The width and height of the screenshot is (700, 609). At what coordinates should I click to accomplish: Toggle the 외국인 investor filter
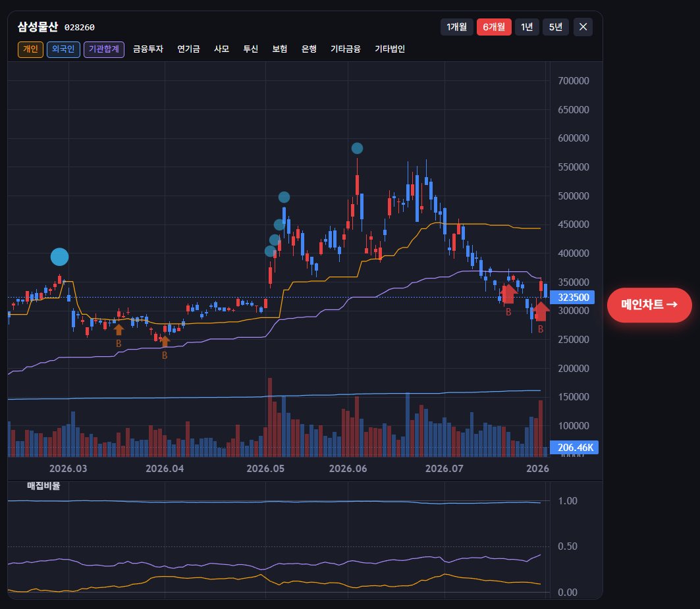tap(63, 49)
